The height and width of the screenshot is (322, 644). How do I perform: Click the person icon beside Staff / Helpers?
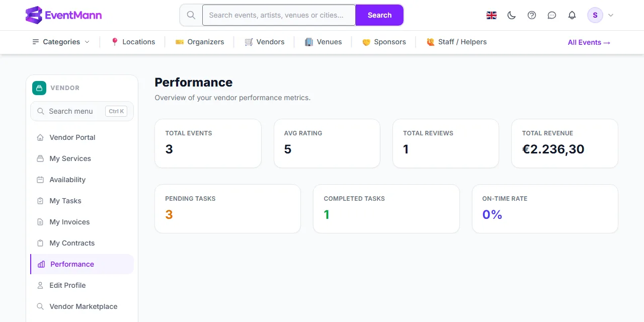click(x=430, y=42)
